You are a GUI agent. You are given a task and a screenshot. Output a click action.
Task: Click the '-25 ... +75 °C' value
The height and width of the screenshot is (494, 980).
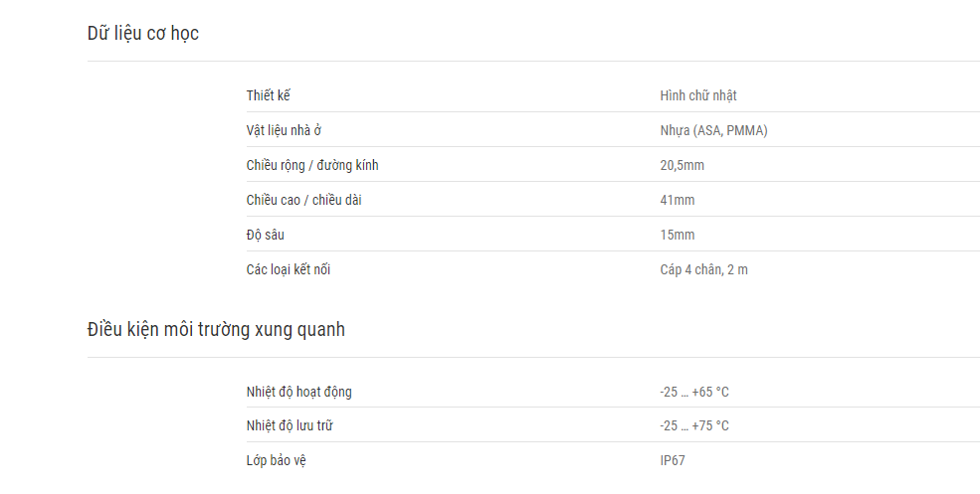pos(694,426)
